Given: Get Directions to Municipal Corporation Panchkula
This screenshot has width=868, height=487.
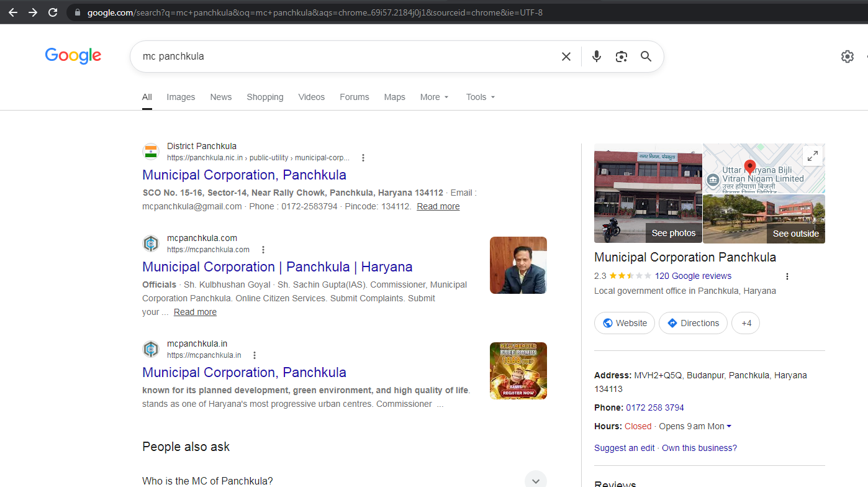Looking at the screenshot, I should coord(693,323).
